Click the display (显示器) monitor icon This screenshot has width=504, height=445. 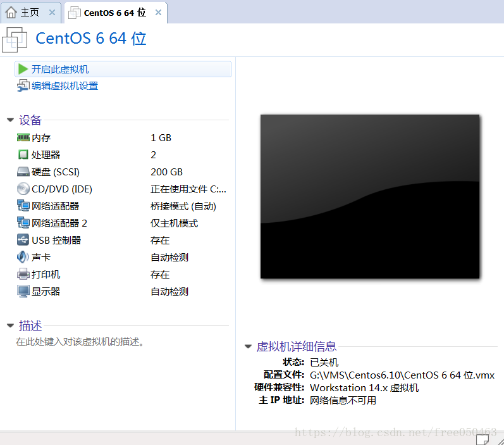click(23, 292)
